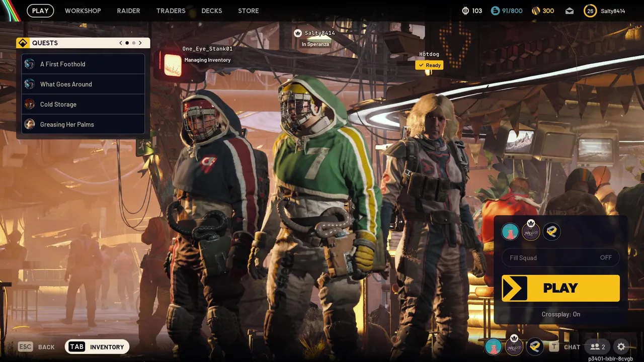Select the Hotdog player nameplate
Viewport: 644px width, 362px height.
click(429, 54)
